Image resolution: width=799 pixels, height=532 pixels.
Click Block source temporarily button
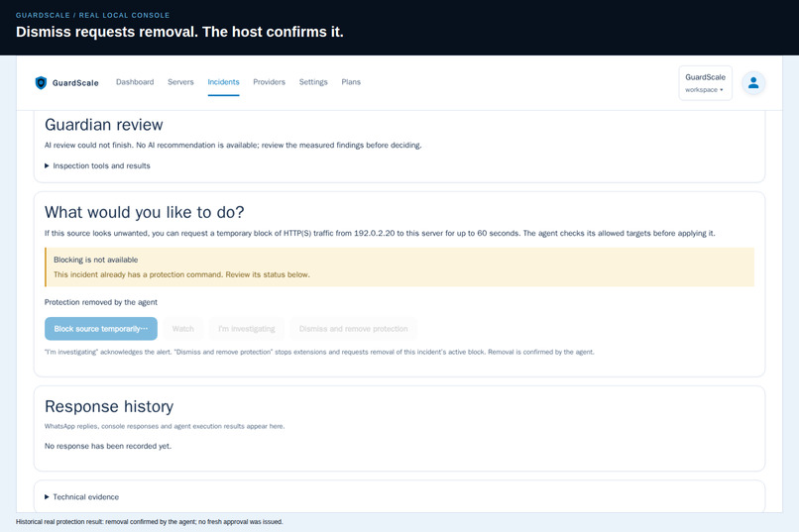tap(101, 329)
